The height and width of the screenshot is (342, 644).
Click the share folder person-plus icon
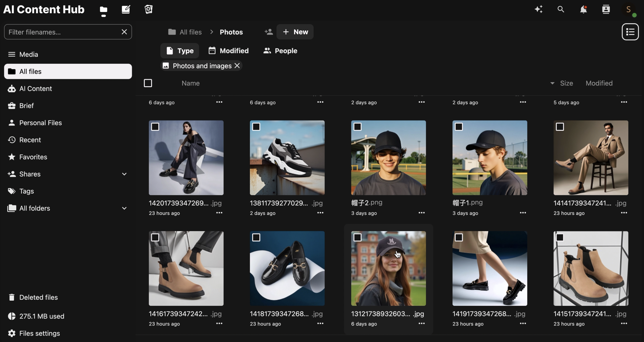pos(268,32)
